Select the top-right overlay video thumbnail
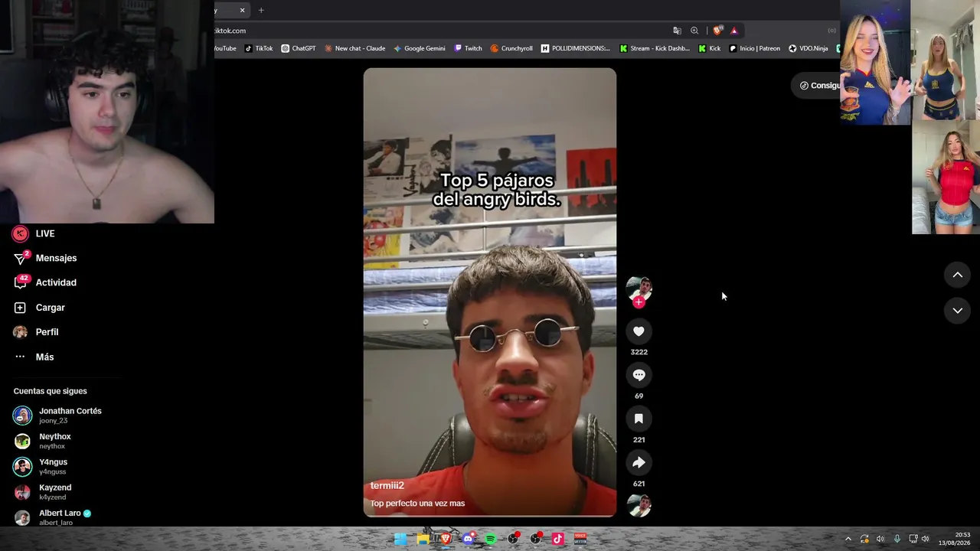The width and height of the screenshot is (980, 551). tap(945, 60)
